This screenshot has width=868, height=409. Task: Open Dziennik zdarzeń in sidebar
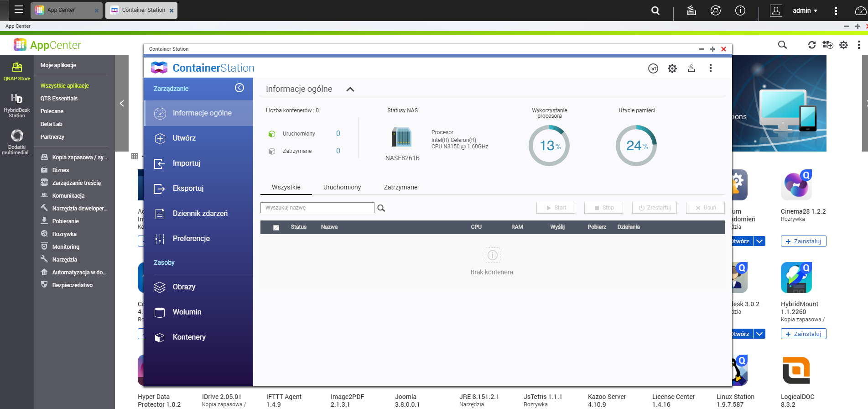(x=198, y=214)
